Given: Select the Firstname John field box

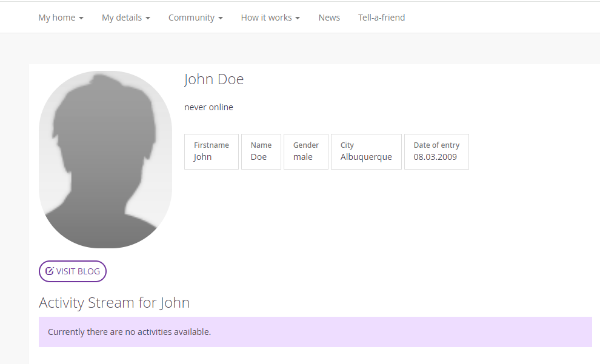Looking at the screenshot, I should tap(212, 151).
